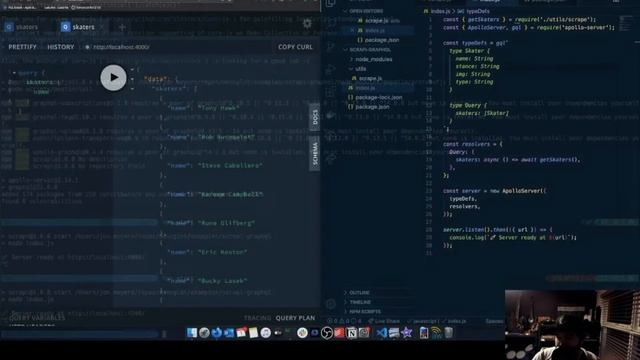Viewport: 640px width, 360px height.
Task: Open the SCHEMA side tab
Action: tap(315, 154)
